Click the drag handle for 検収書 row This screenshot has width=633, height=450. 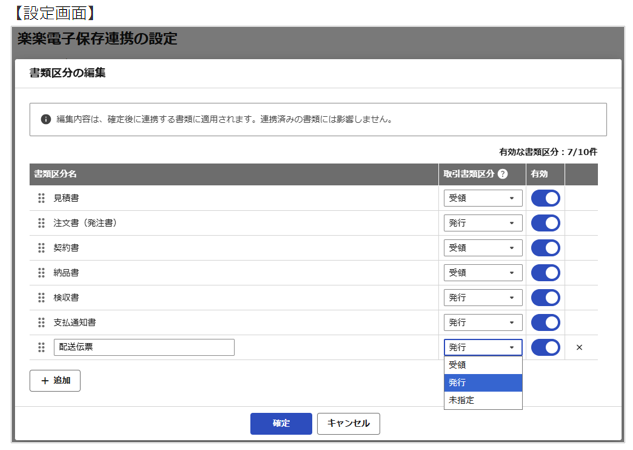pos(41,298)
